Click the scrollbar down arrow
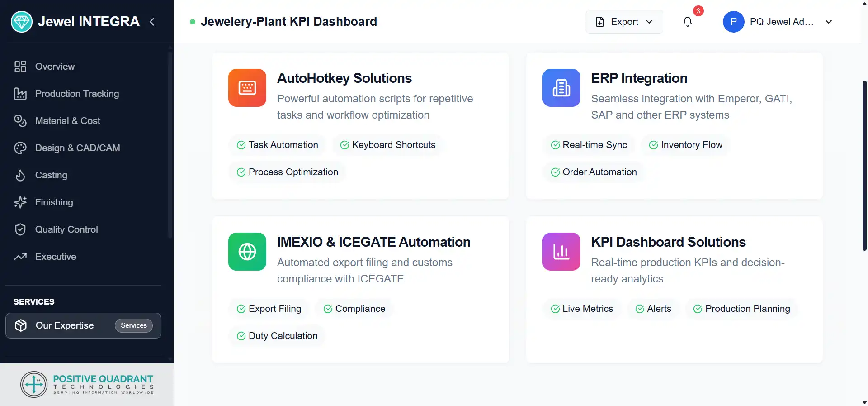This screenshot has width=868, height=406. [x=864, y=402]
